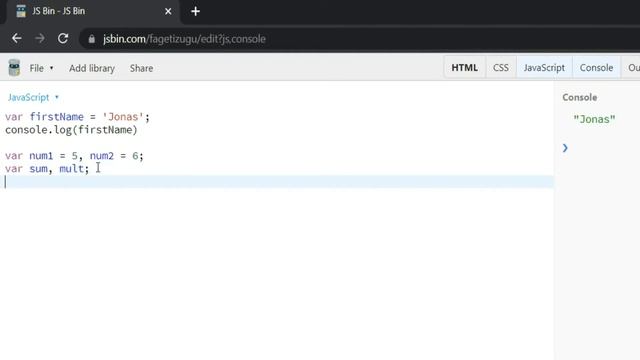Go back using browser back arrow
Viewport: 640px width, 360px height.
pos(17,38)
